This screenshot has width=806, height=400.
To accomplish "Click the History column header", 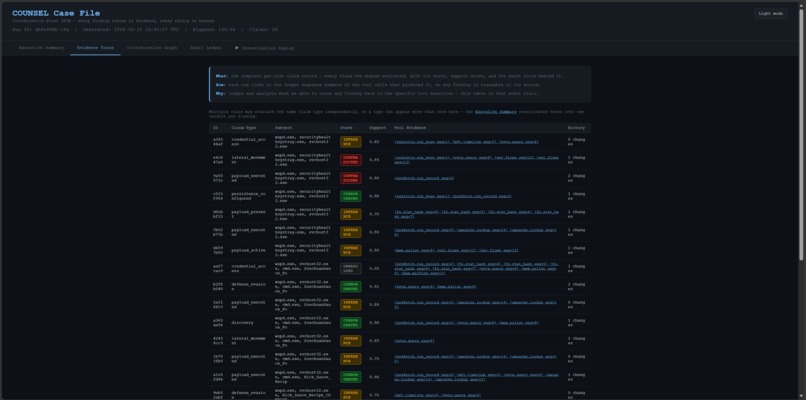I will pyautogui.click(x=576, y=128).
